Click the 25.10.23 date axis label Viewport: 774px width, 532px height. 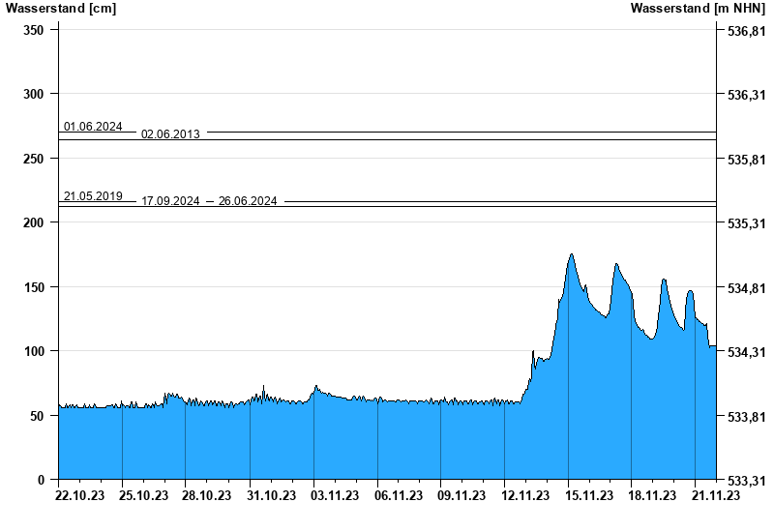[143, 495]
